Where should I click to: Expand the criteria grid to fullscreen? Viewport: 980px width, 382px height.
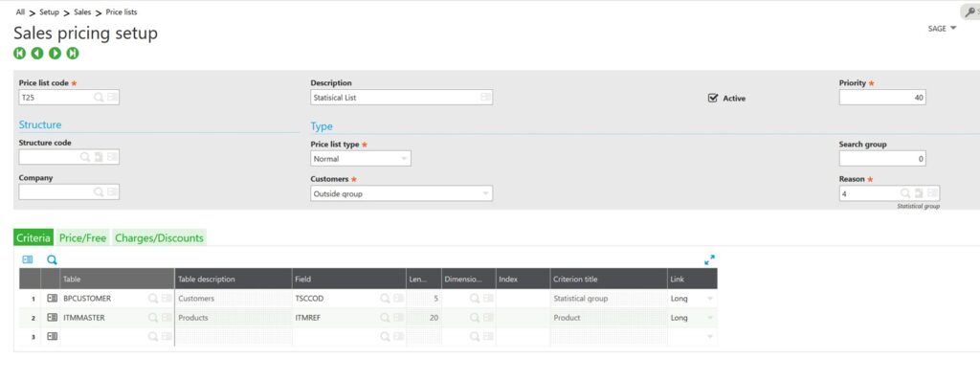click(709, 259)
